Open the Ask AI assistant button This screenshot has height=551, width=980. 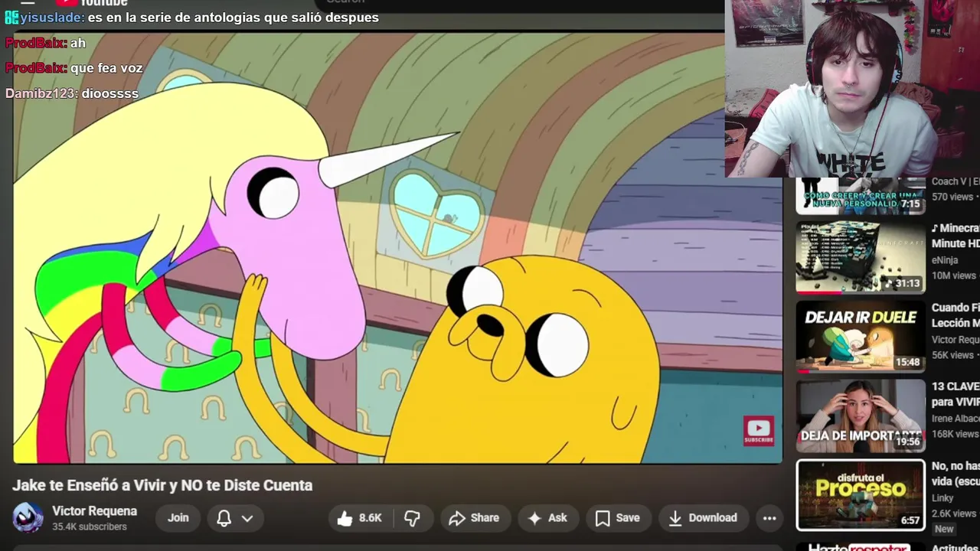coord(547,518)
